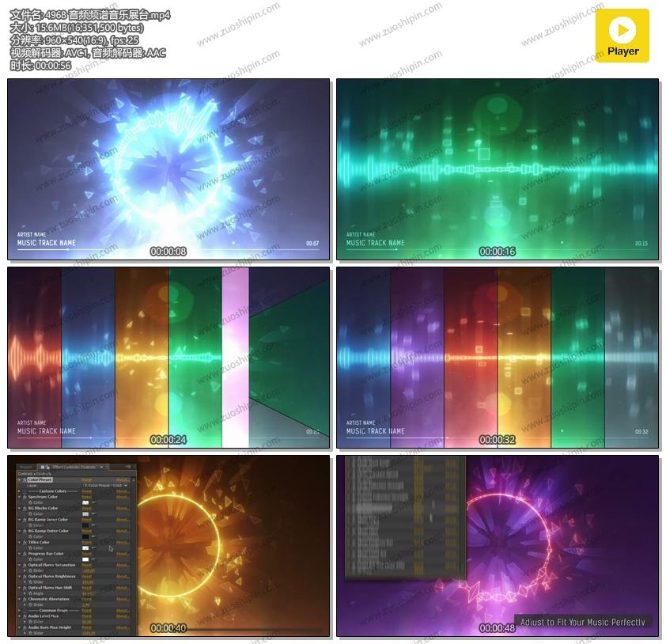Click Reset next to Color Preset
This screenshot has width=666, height=644.
click(86, 479)
